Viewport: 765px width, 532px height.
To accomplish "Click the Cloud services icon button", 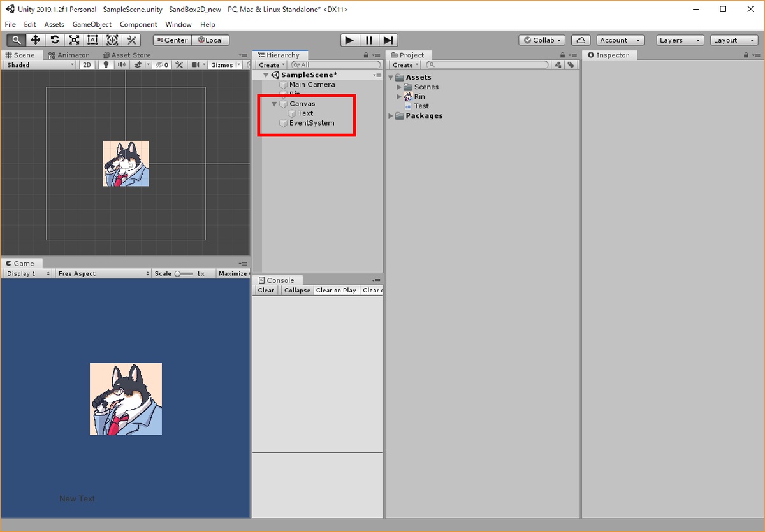I will point(581,40).
